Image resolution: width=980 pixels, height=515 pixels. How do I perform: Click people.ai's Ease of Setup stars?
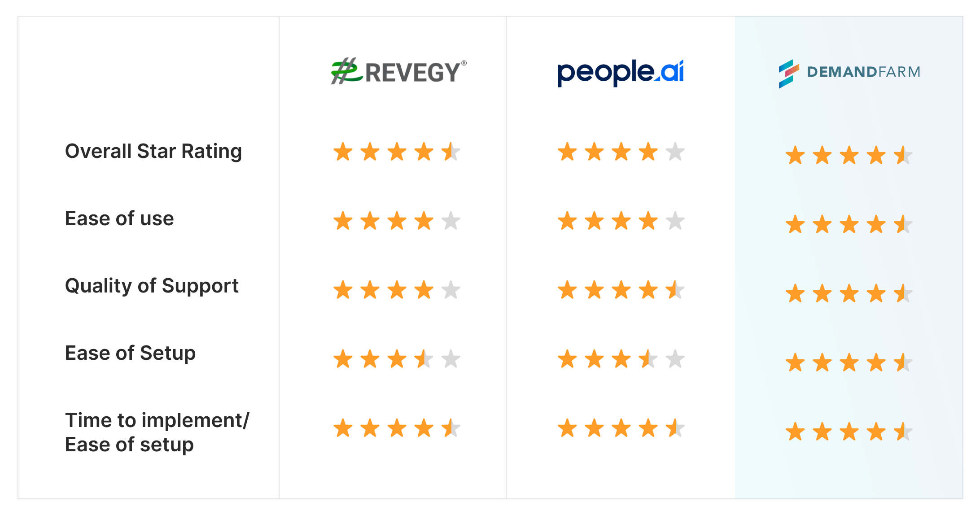pos(621,359)
